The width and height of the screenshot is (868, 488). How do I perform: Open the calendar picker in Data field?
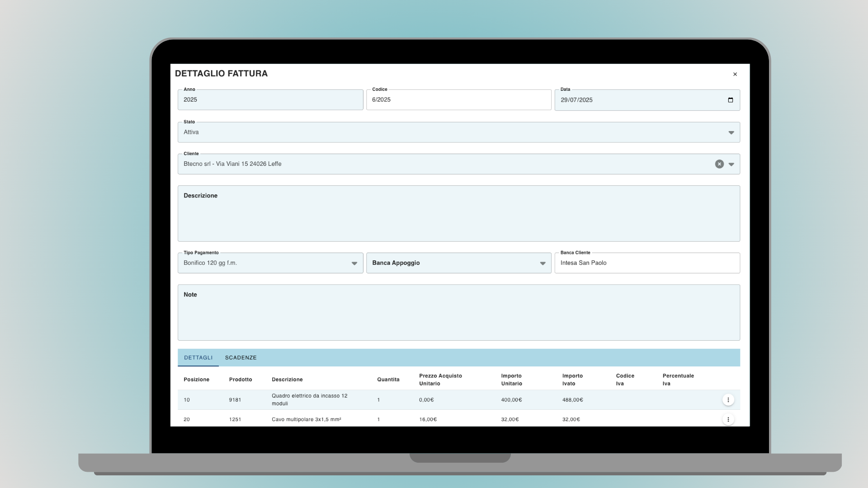click(730, 100)
